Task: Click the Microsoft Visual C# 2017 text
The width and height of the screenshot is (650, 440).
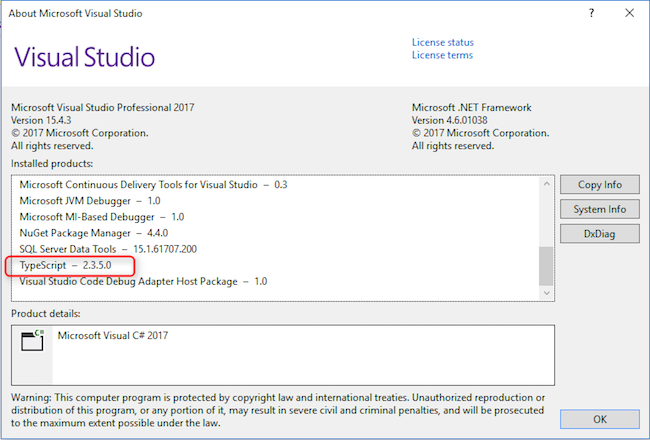Action: point(113,335)
